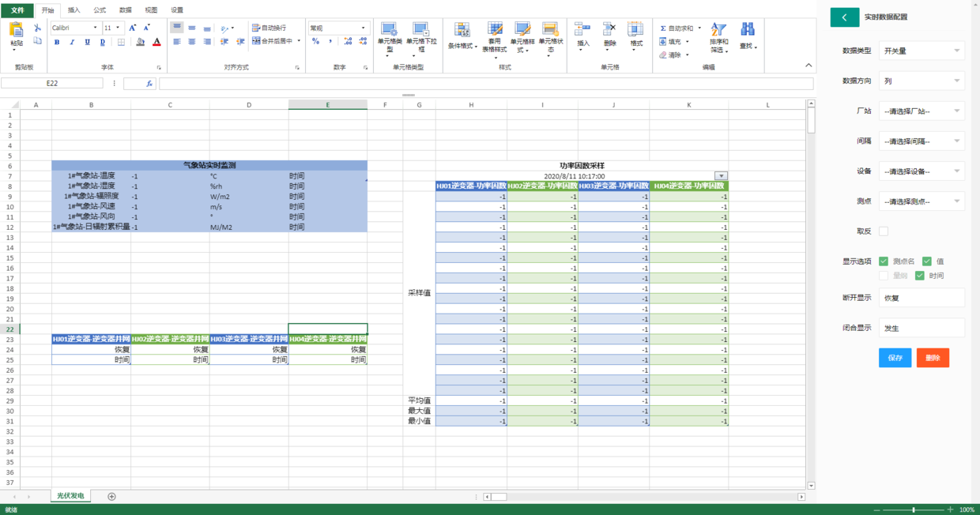This screenshot has width=980, height=515.
Task: Switch to the 插入 ribbon tab
Action: 74,10
